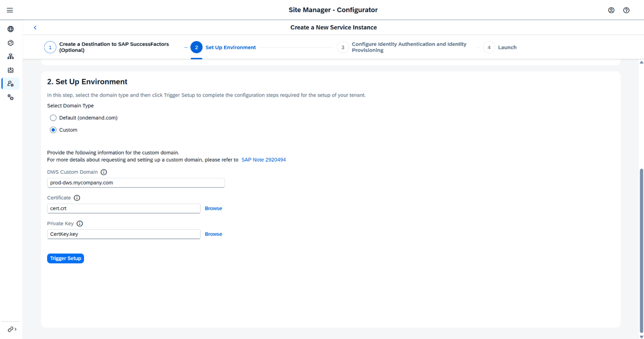644x339 pixels.
Task: Select Custom domain type radio
Action: click(x=53, y=130)
